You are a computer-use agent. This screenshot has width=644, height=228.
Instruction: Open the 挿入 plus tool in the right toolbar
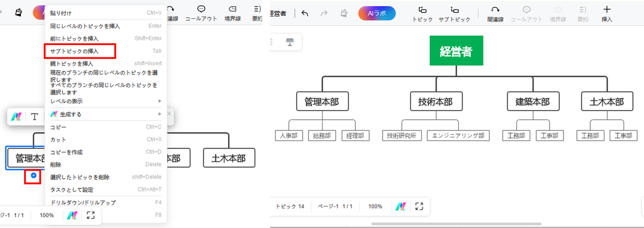point(607,14)
